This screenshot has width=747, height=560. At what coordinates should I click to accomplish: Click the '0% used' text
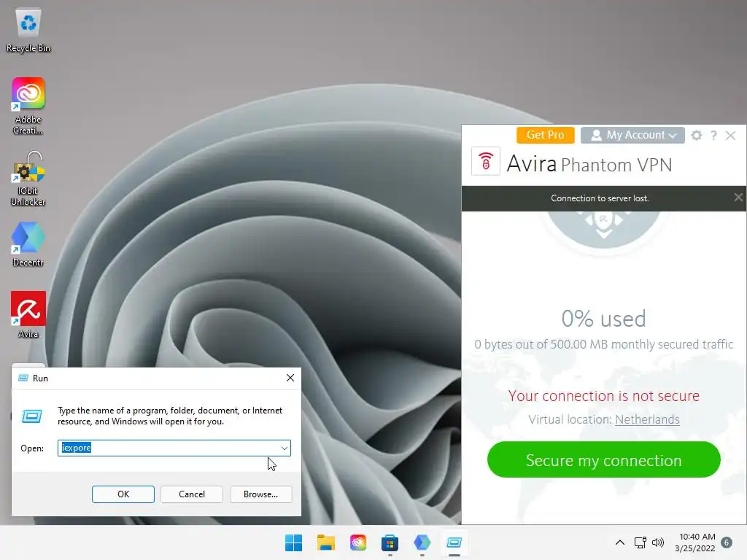(x=603, y=319)
